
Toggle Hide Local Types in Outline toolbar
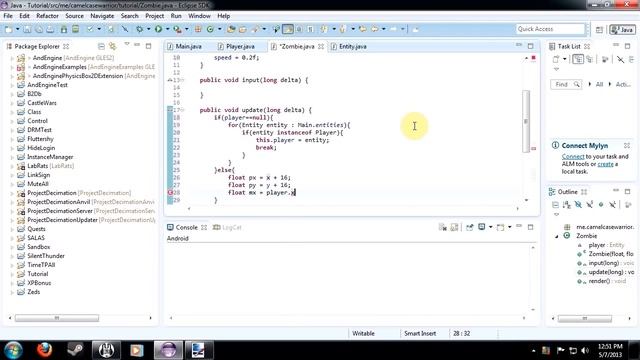tap(612, 204)
